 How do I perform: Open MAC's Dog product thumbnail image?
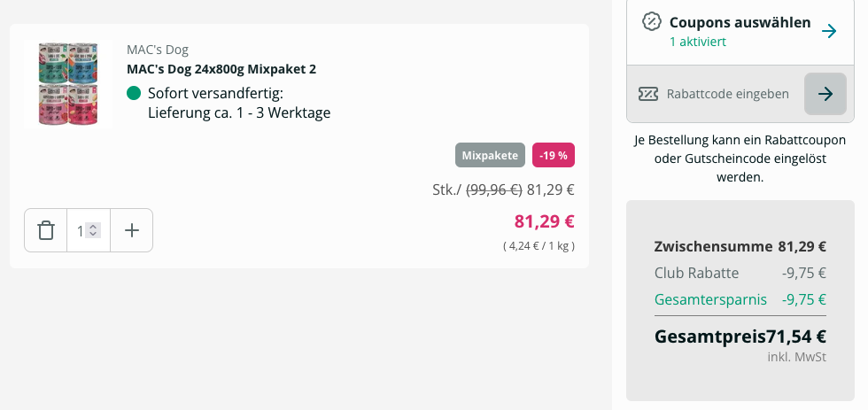pyautogui.click(x=69, y=83)
